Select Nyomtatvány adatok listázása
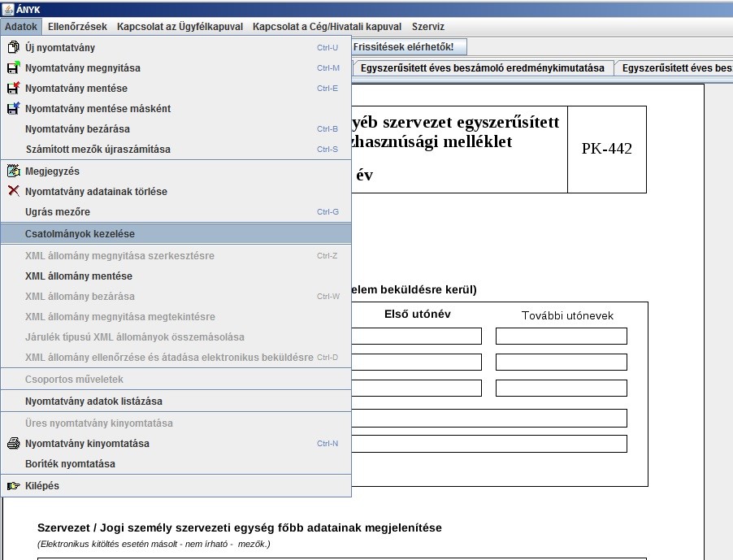 (176, 401)
